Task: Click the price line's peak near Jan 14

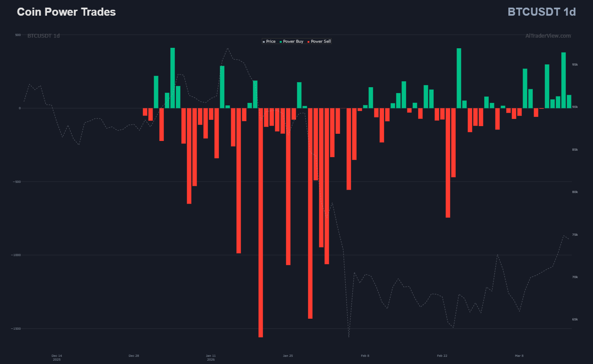Action: [227, 48]
